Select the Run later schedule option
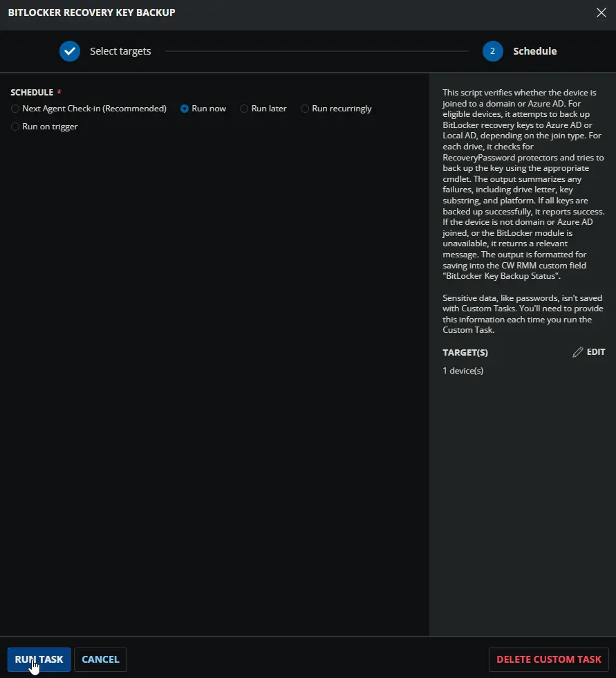 coord(244,109)
